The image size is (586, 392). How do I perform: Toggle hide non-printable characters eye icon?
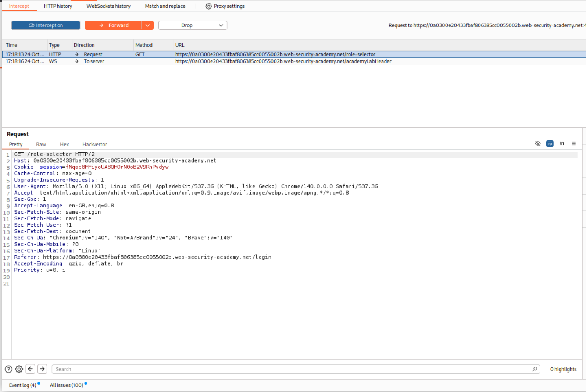tap(538, 144)
